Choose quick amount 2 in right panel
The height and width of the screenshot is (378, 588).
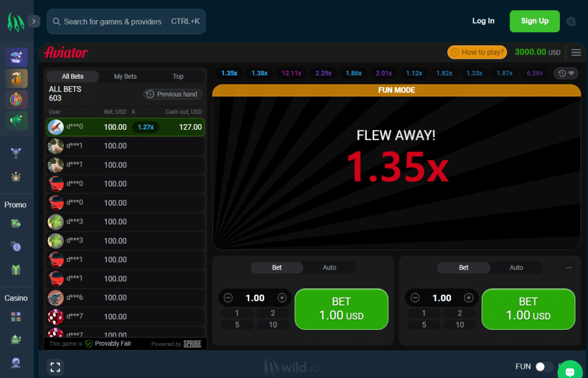[x=459, y=313]
